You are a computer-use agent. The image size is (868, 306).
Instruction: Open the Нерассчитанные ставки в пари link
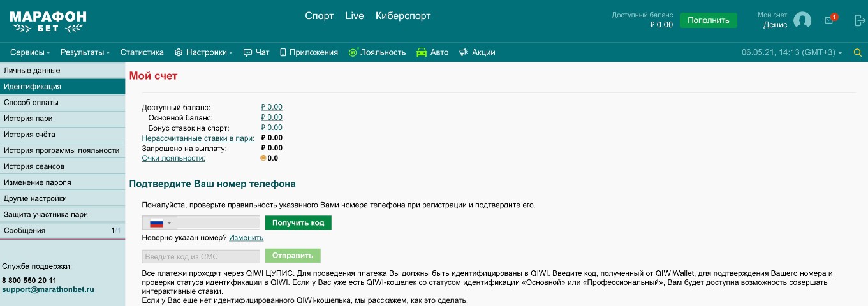click(198, 138)
